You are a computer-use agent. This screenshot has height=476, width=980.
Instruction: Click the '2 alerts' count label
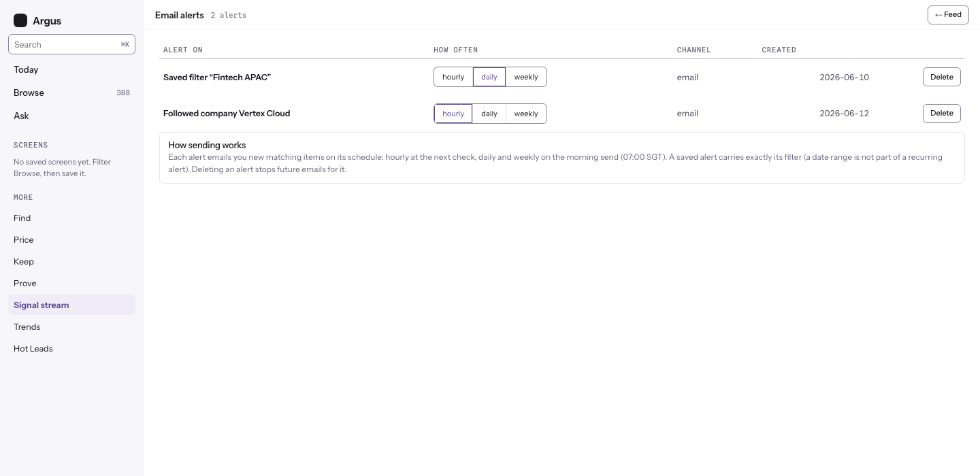(229, 15)
